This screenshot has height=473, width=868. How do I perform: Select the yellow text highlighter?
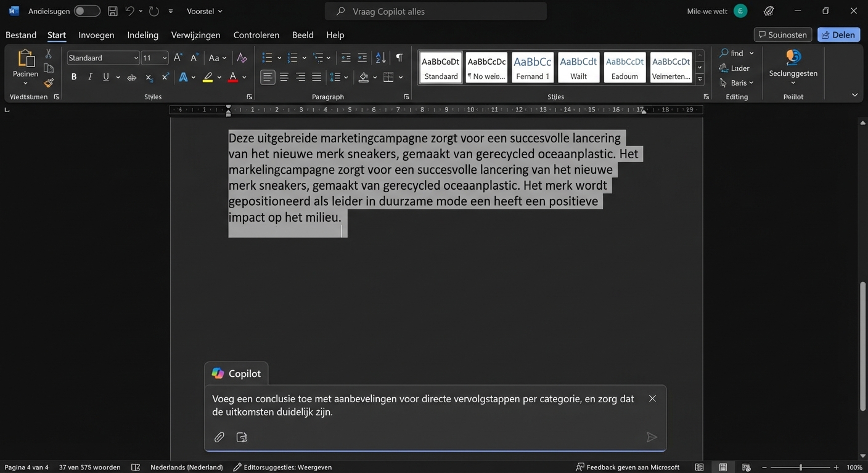pyautogui.click(x=208, y=77)
